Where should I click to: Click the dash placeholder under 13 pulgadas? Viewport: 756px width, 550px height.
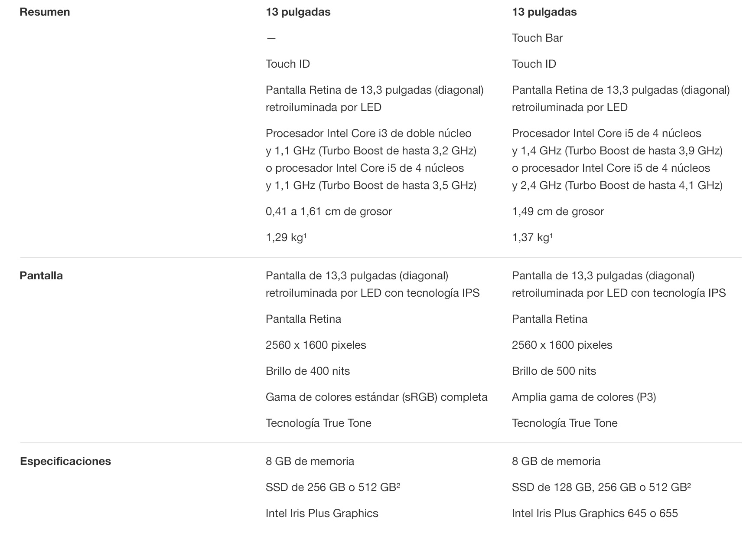click(x=271, y=38)
